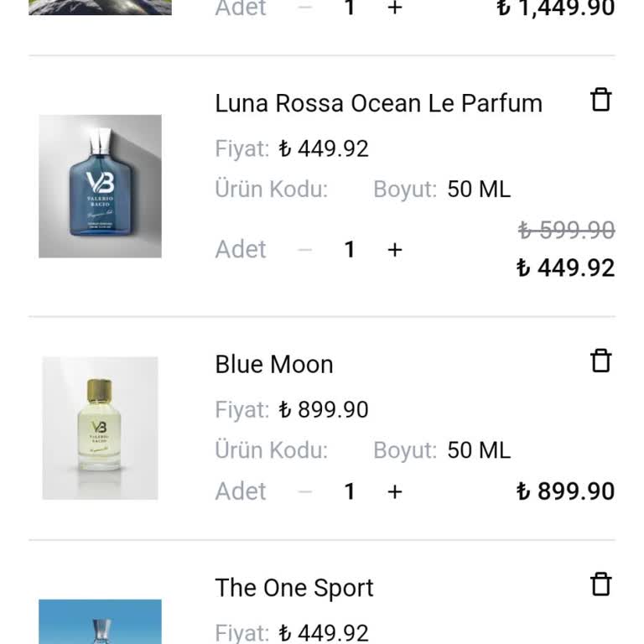
Task: Increase Luna Rossa Ocean quantity
Action: 395,250
